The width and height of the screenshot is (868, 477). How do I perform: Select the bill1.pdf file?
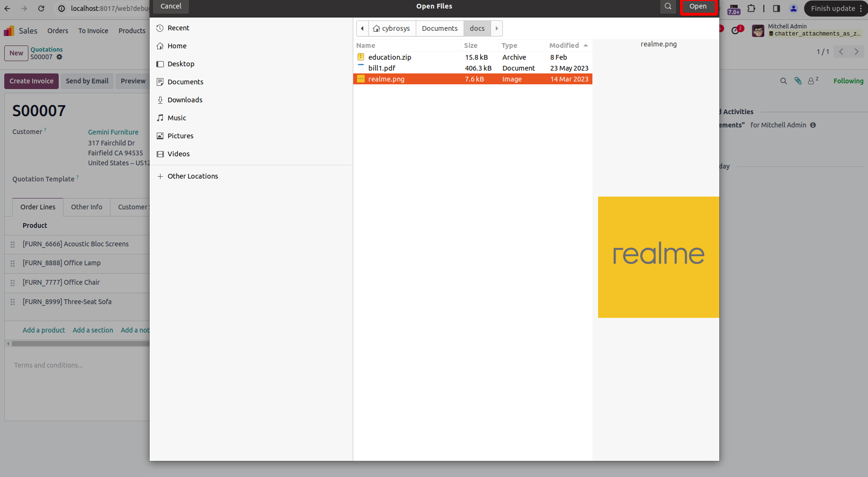[382, 68]
